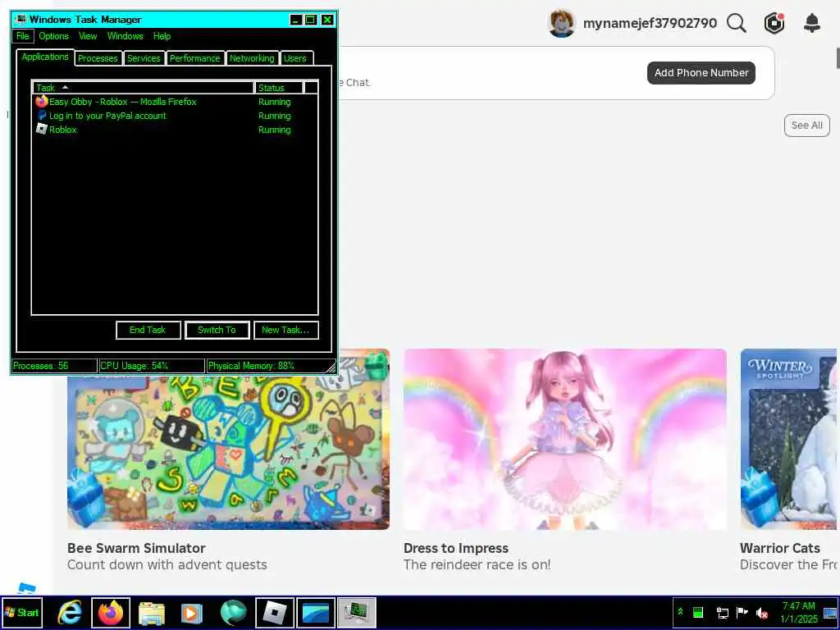This screenshot has height=630, width=840.
Task: Open the Roblox search magnifier icon
Action: point(736,23)
